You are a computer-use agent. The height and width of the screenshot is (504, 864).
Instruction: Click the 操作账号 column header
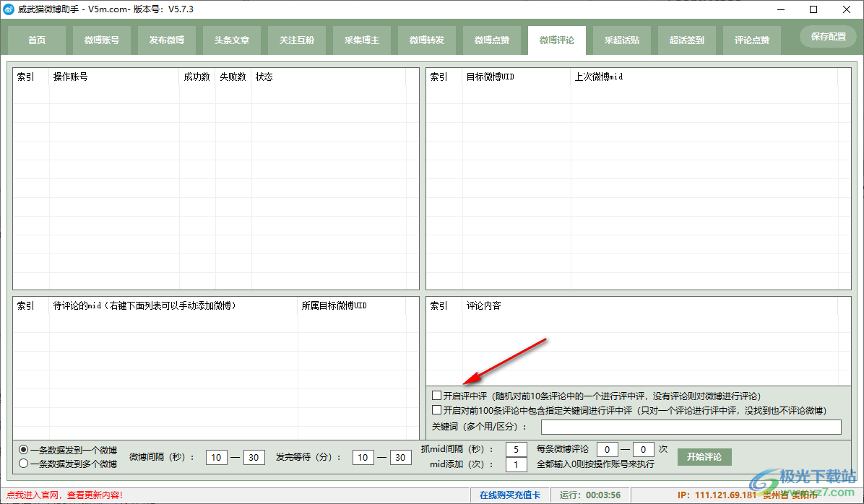114,77
